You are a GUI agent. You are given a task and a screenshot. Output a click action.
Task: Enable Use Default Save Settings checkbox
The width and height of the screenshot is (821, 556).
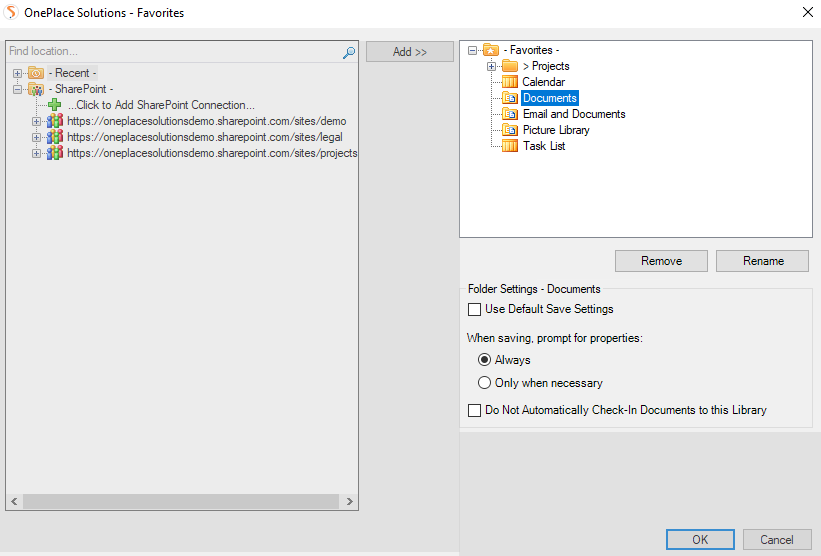pos(475,309)
